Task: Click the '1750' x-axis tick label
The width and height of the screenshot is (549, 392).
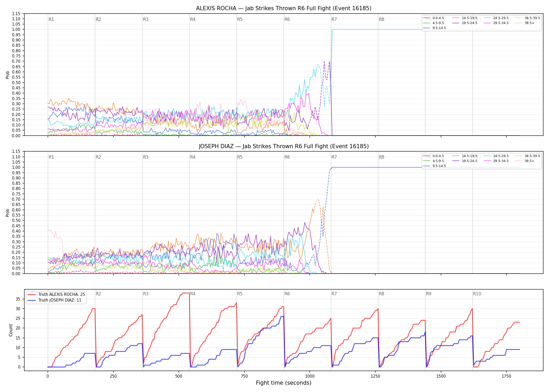Action: point(506,376)
